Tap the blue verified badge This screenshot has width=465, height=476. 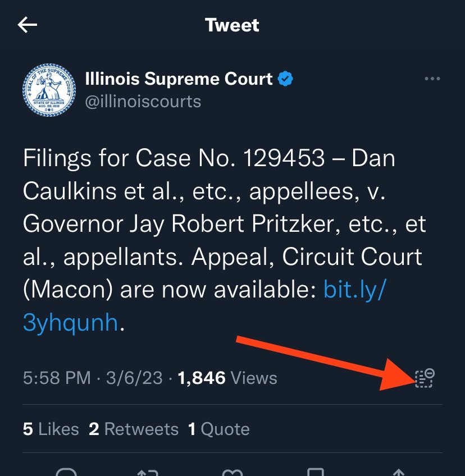285,79
